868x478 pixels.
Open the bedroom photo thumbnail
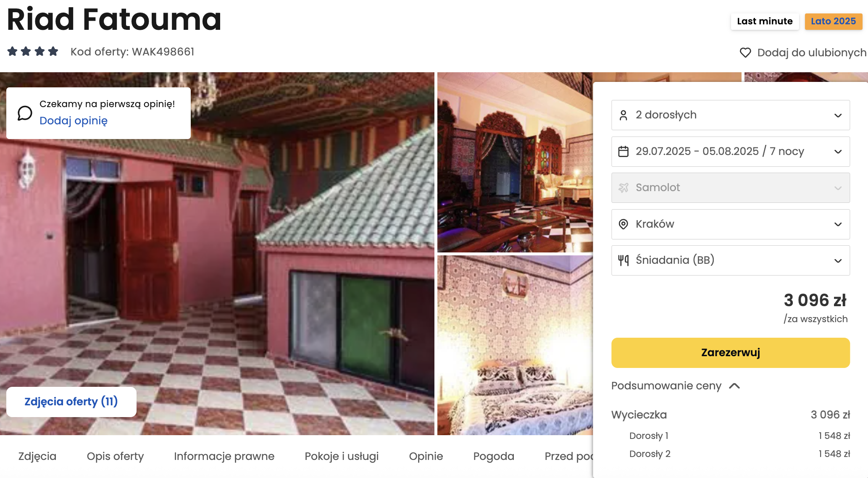(x=515, y=345)
